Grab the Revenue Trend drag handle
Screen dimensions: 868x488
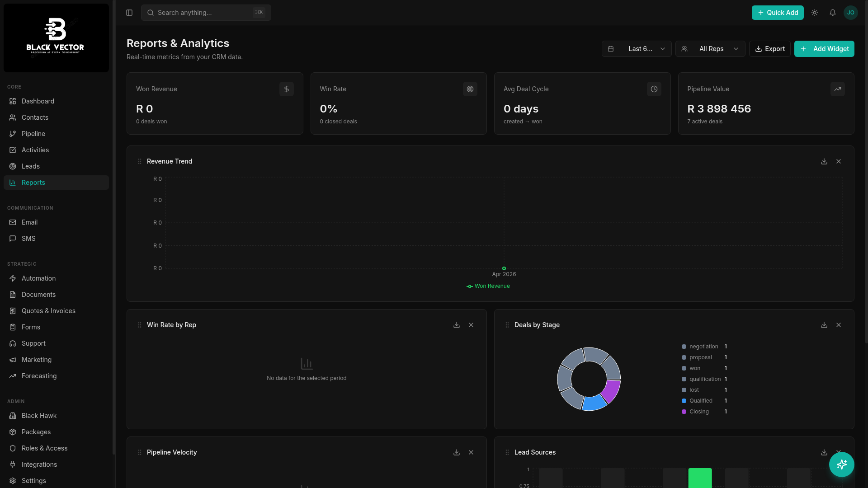click(140, 161)
